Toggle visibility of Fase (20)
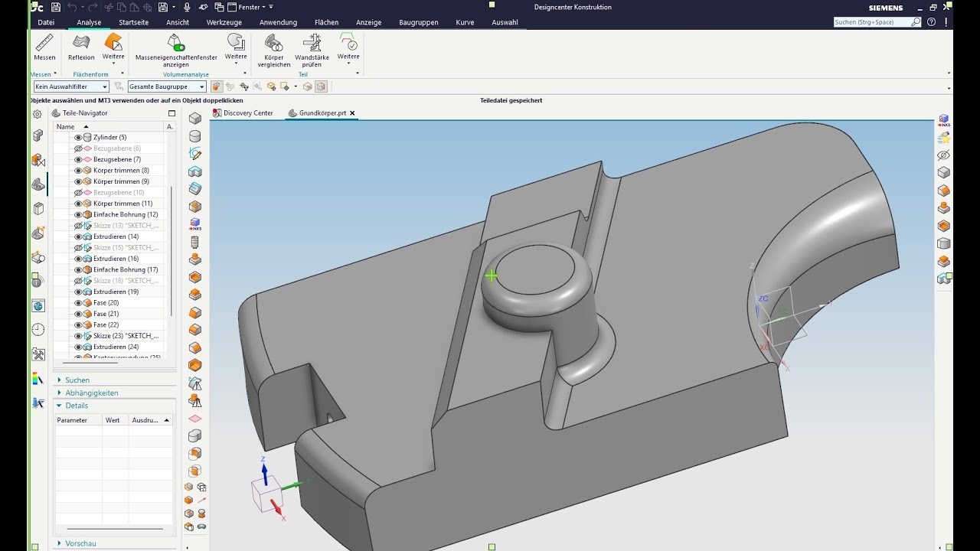The height and width of the screenshot is (551, 980). [x=78, y=303]
